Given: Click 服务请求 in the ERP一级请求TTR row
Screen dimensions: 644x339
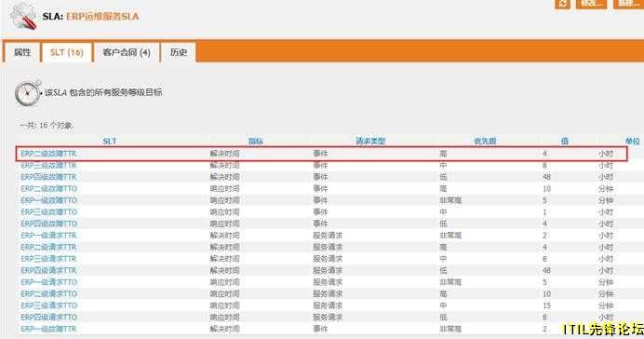Looking at the screenshot, I should 328,236.
